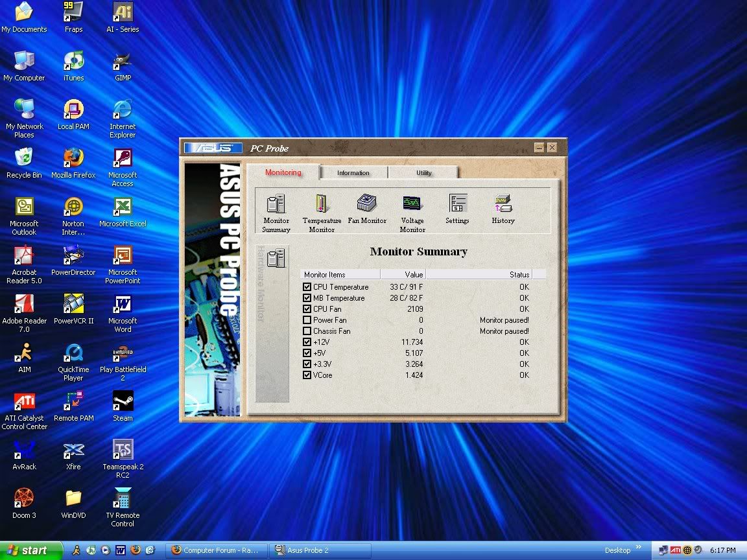
Task: Click the Value column header
Action: (403, 274)
